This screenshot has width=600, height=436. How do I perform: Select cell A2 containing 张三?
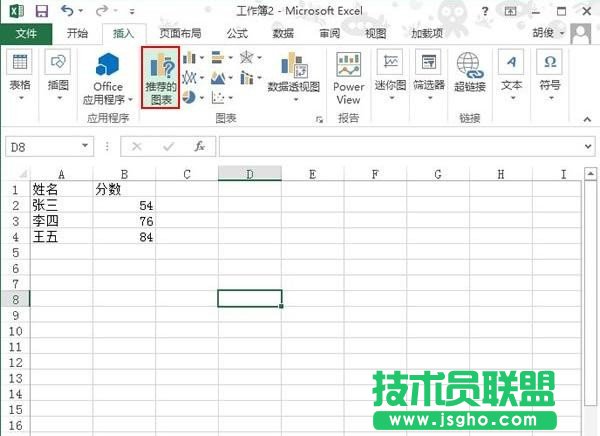coord(62,205)
